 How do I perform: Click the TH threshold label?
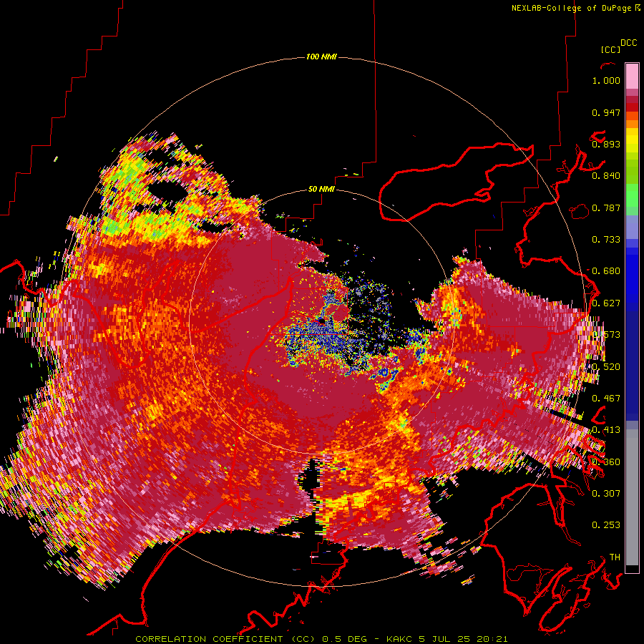tap(615, 557)
